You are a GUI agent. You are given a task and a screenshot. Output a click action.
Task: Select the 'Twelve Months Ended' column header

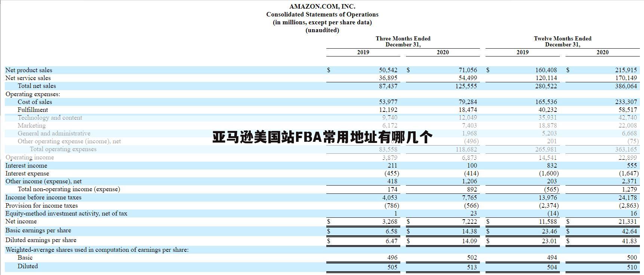tap(563, 39)
